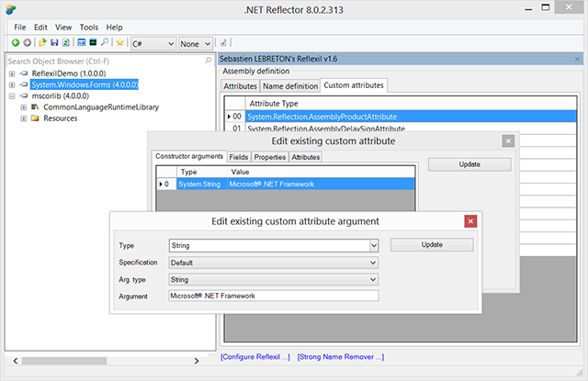Open the Configure Reflexil link
Image resolution: width=588 pixels, height=381 pixels.
[x=255, y=357]
